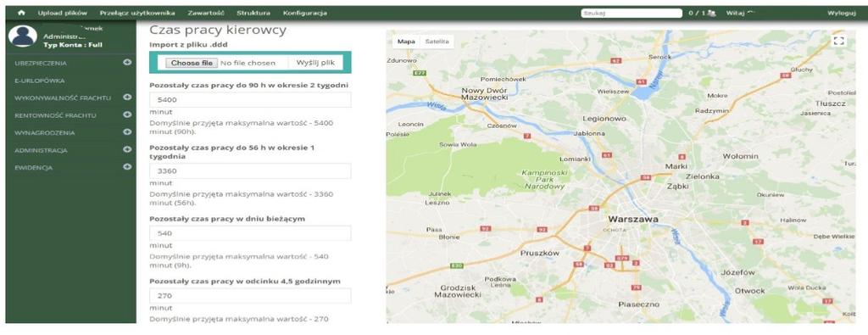
Task: Click the Warszawa label on map
Action: point(633,220)
